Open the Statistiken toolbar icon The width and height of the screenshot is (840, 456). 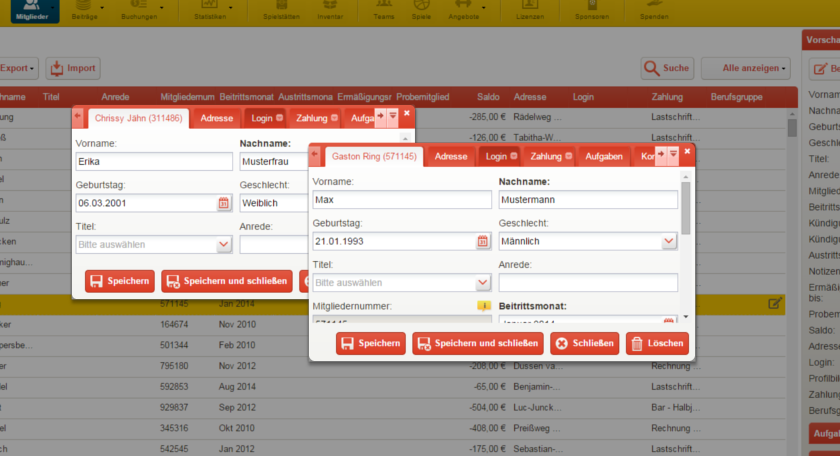tap(210, 10)
